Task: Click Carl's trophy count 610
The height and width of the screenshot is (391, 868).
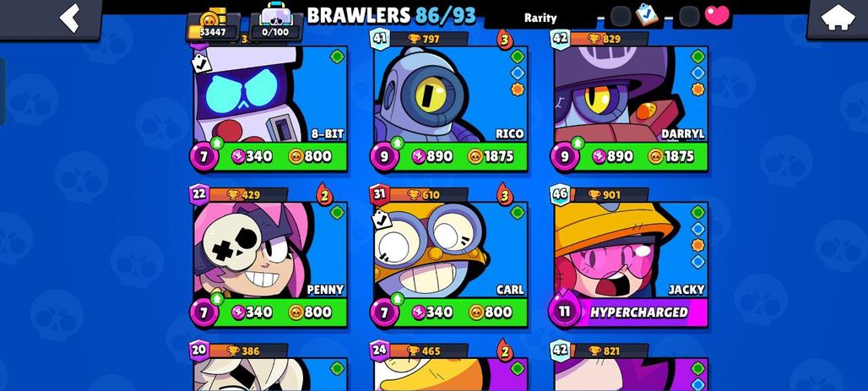Action: pos(424,194)
